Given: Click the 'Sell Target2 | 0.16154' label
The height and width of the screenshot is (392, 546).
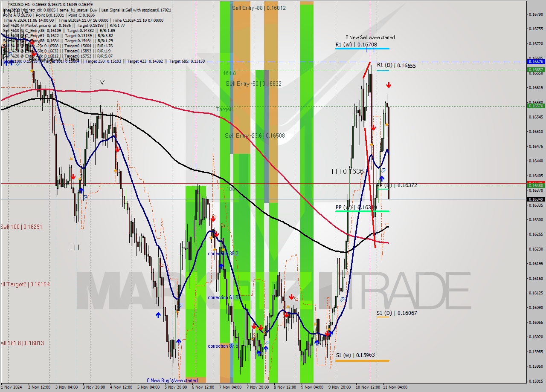Looking at the screenshot, I should (x=25, y=284).
